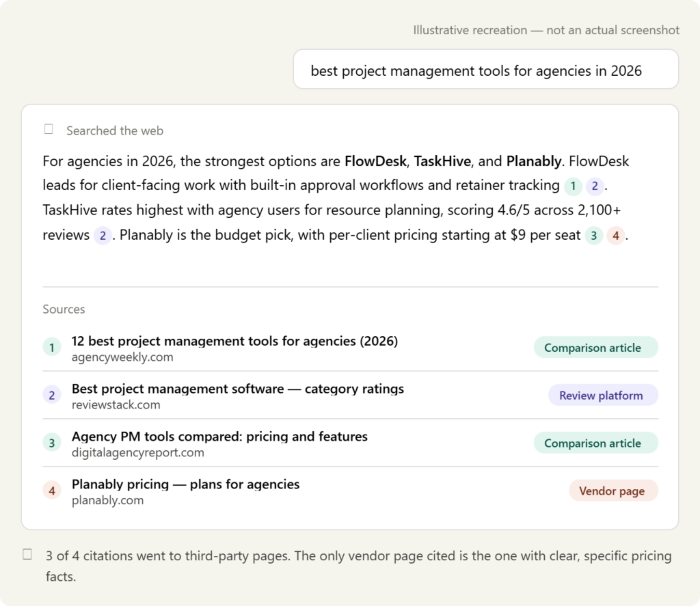The width and height of the screenshot is (700, 606).
Task: Click the 'Sources' heading
Action: pos(64,309)
